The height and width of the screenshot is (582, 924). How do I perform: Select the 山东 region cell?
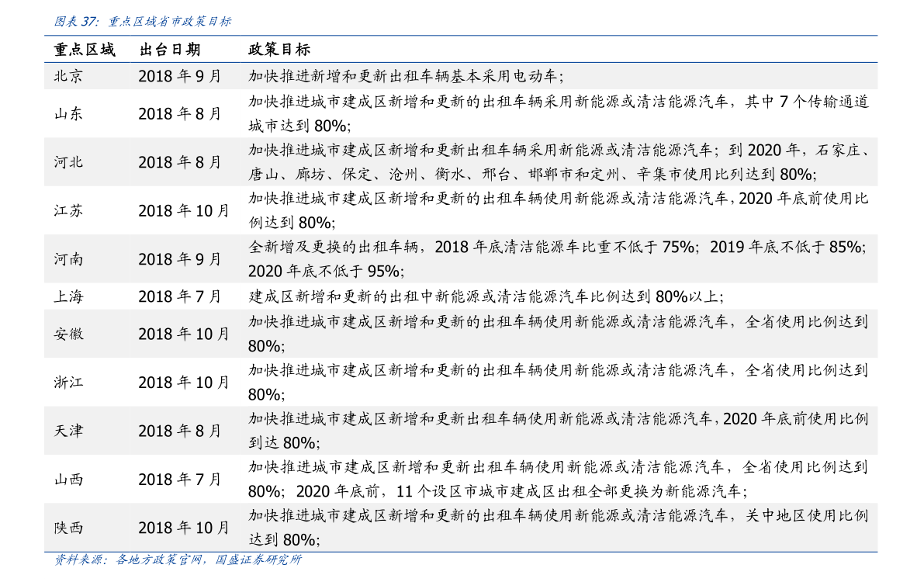[68, 114]
